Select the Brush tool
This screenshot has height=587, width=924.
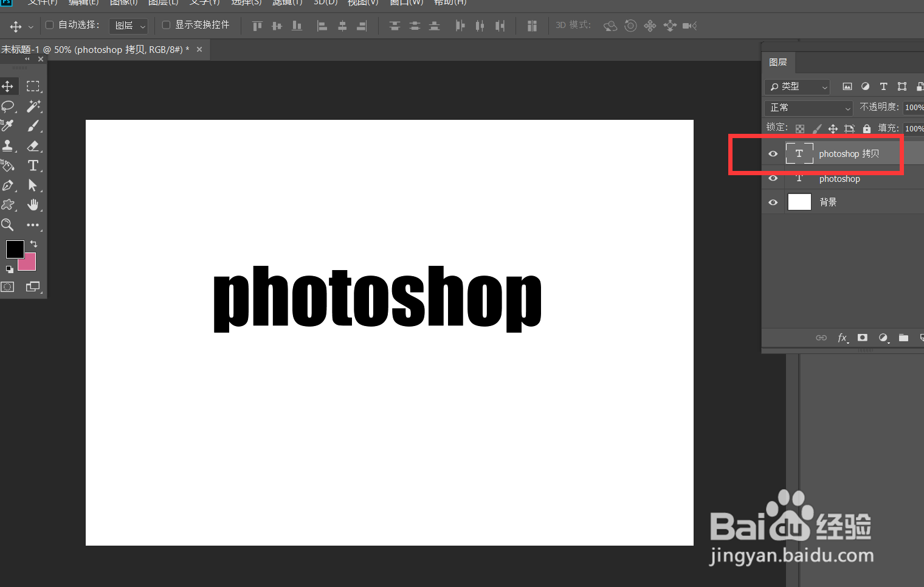(x=33, y=126)
